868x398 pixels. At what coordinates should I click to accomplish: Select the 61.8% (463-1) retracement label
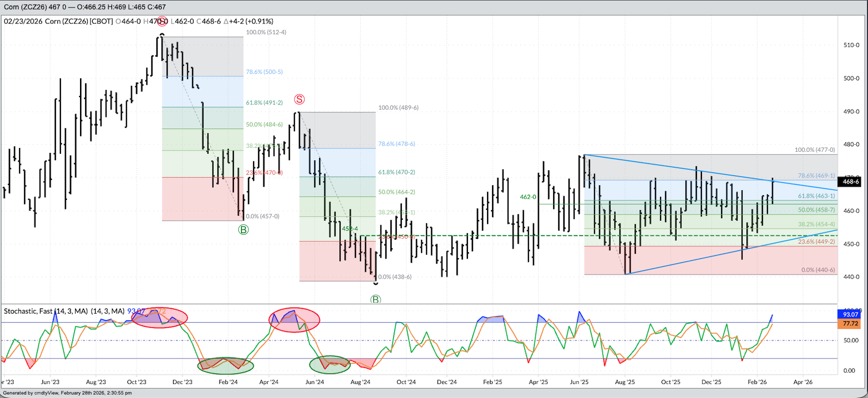(x=816, y=196)
